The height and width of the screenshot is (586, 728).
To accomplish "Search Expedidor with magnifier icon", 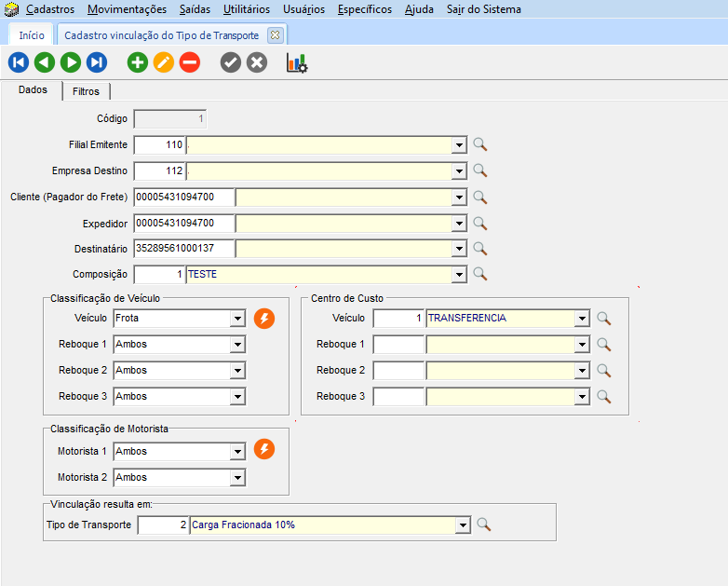I will pyautogui.click(x=480, y=223).
